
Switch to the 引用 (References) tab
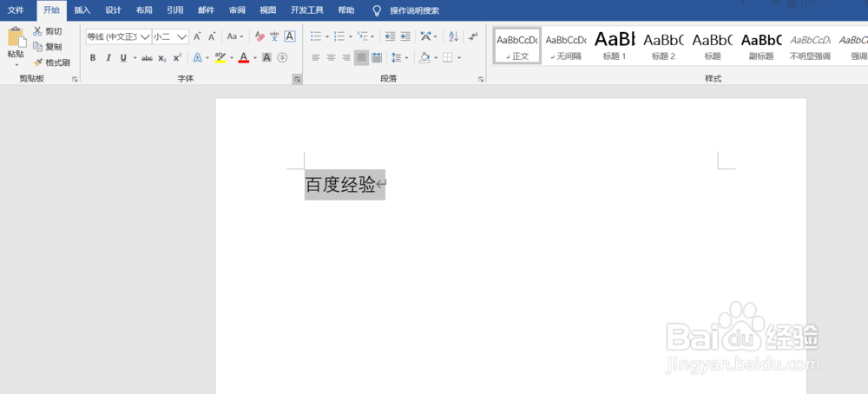coord(175,10)
